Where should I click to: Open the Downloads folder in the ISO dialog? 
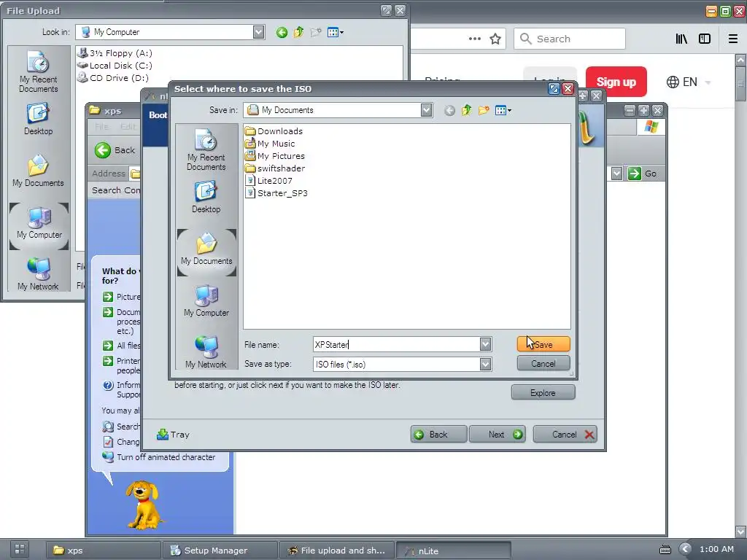tap(274, 131)
